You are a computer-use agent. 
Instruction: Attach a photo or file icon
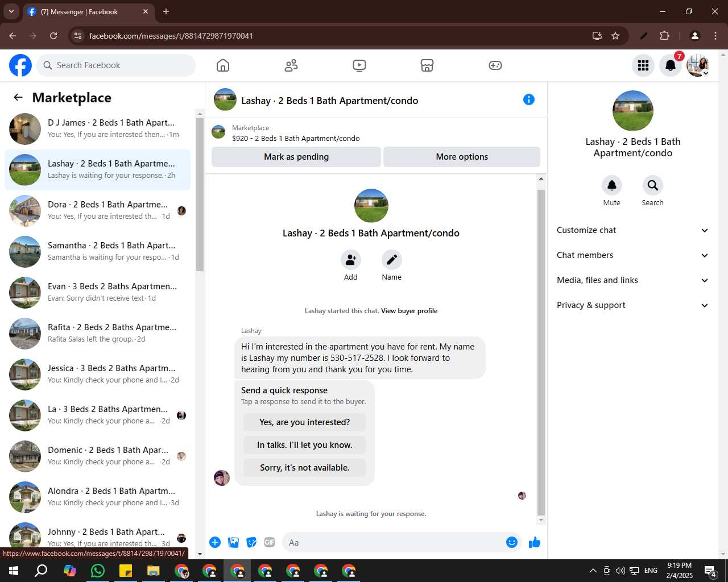point(233,542)
